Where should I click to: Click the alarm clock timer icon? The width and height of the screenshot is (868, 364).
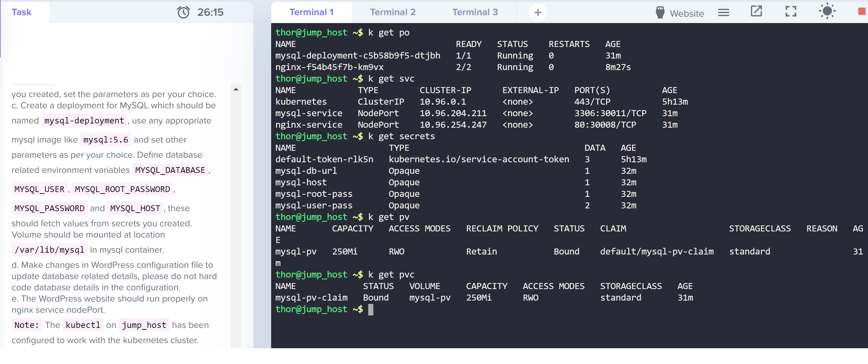(x=183, y=12)
